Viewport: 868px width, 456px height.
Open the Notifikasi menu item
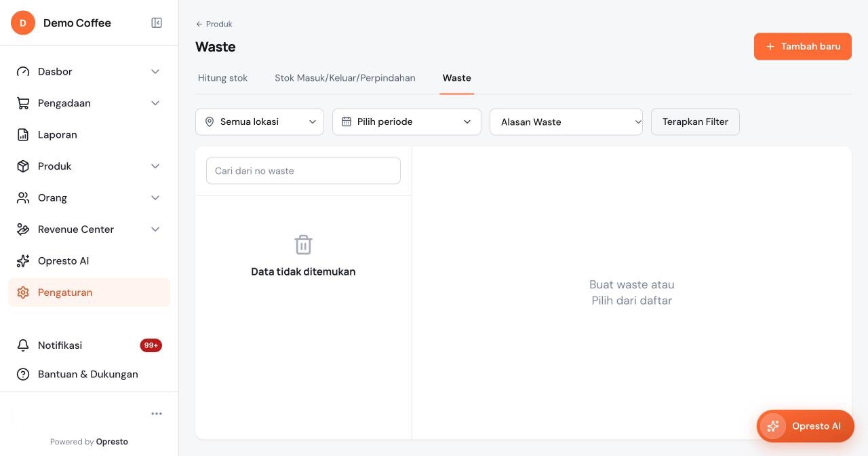90,345
